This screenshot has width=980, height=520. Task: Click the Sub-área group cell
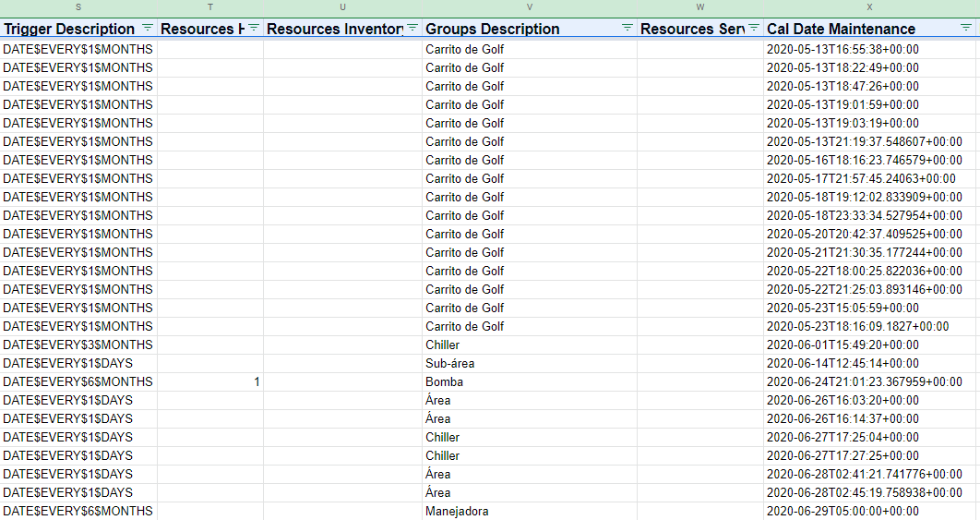(450, 363)
